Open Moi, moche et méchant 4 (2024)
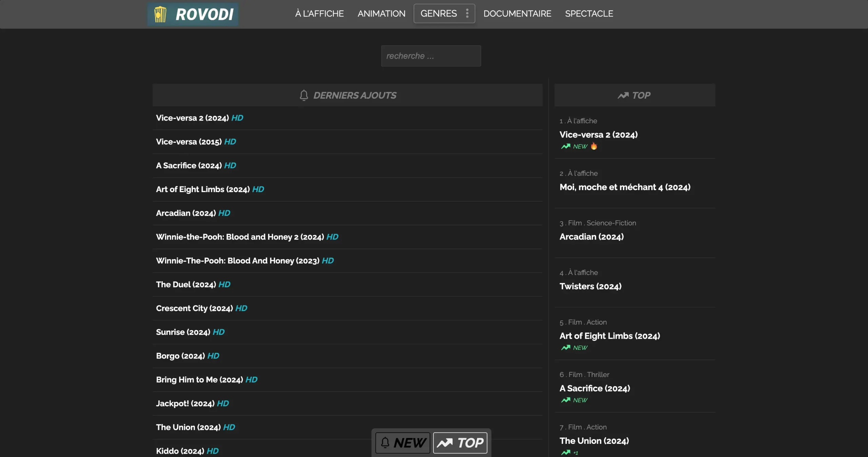The width and height of the screenshot is (868, 457). point(625,187)
